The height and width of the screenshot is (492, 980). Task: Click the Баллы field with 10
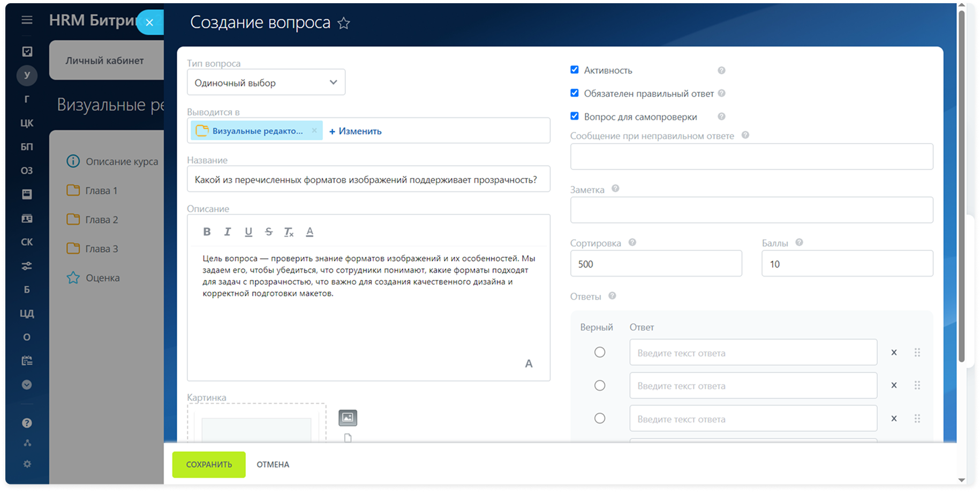(x=847, y=264)
